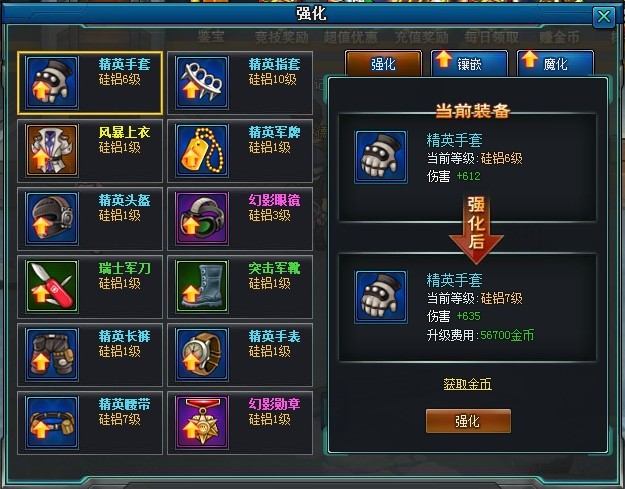Choose the 瑞士军刀 knife icon
625x489 pixels.
pos(52,286)
